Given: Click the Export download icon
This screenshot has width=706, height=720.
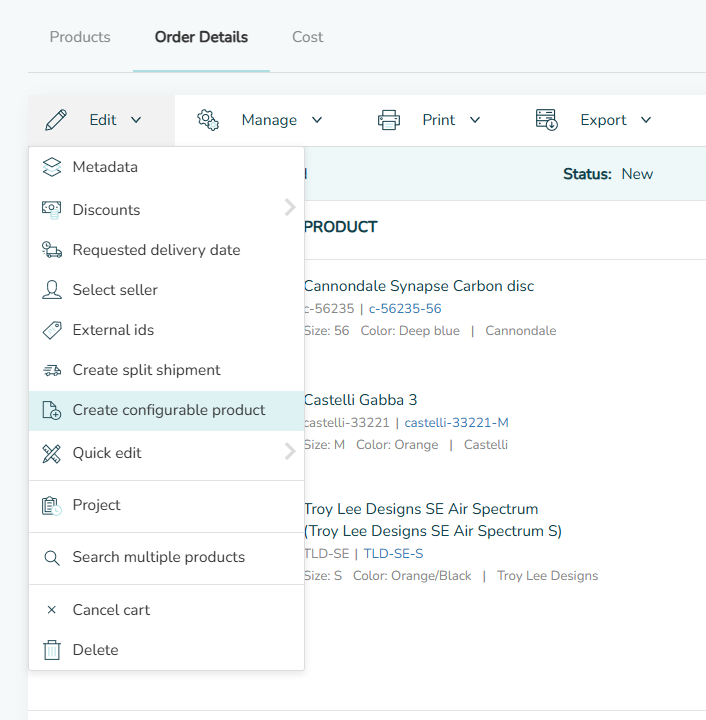Looking at the screenshot, I should [546, 120].
